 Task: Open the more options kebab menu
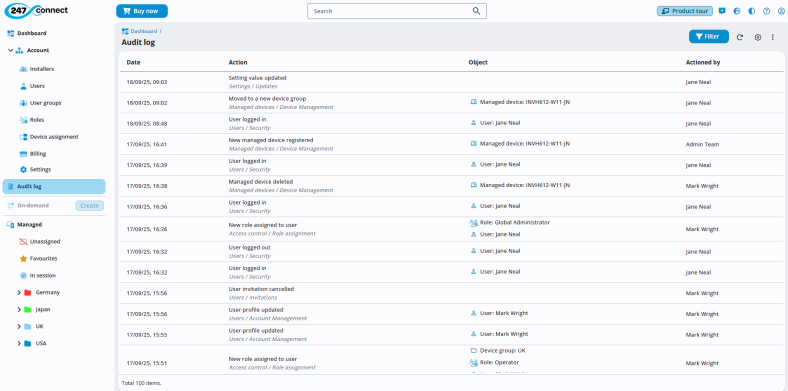[773, 37]
